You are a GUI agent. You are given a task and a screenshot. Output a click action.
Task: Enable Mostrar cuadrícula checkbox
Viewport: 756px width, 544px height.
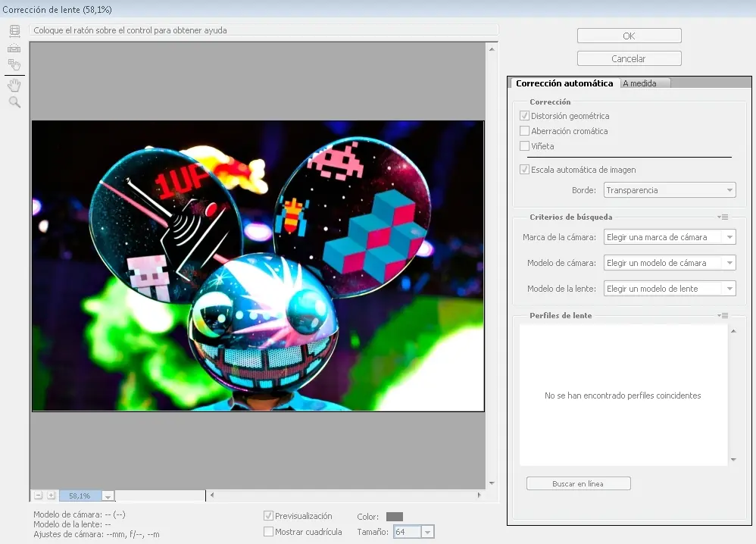pyautogui.click(x=268, y=532)
